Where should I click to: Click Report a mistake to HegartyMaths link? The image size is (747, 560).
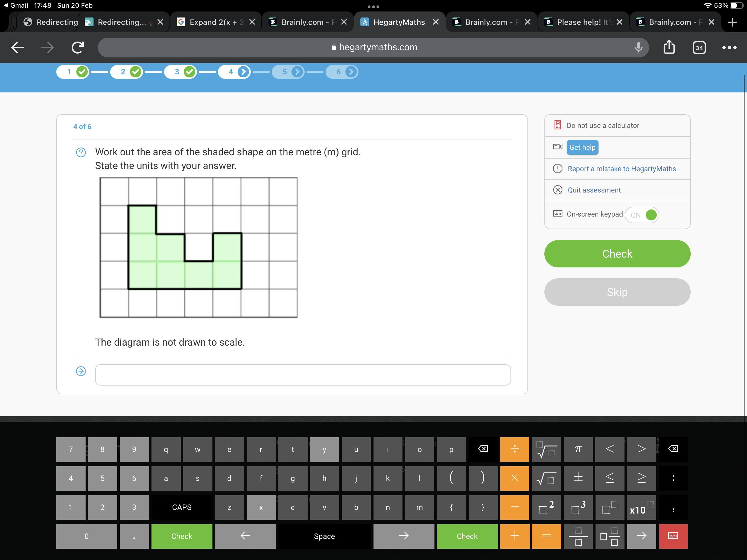[621, 168]
